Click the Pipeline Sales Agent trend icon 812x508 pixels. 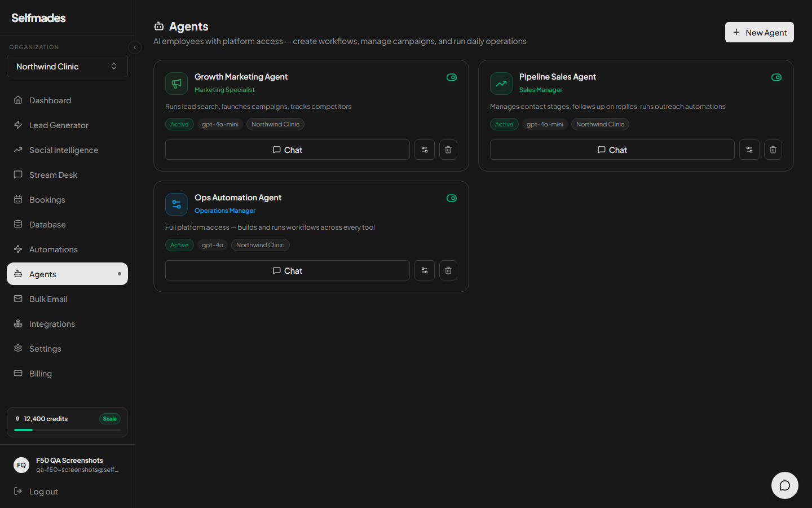coord(501,84)
